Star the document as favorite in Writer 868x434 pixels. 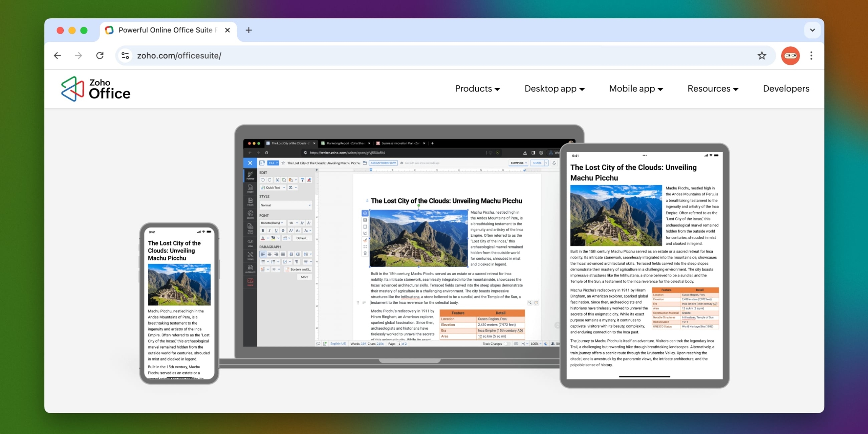283,163
